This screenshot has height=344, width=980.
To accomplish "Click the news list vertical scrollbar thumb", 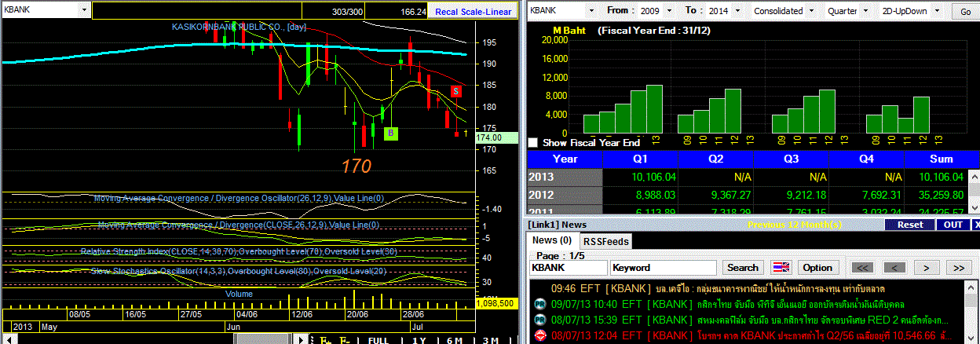I will (x=971, y=300).
